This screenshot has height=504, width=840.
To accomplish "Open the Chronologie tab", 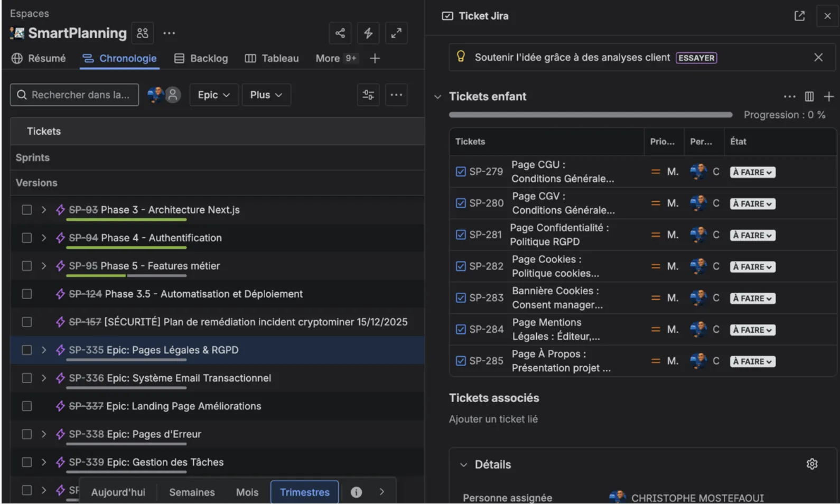I will click(119, 59).
